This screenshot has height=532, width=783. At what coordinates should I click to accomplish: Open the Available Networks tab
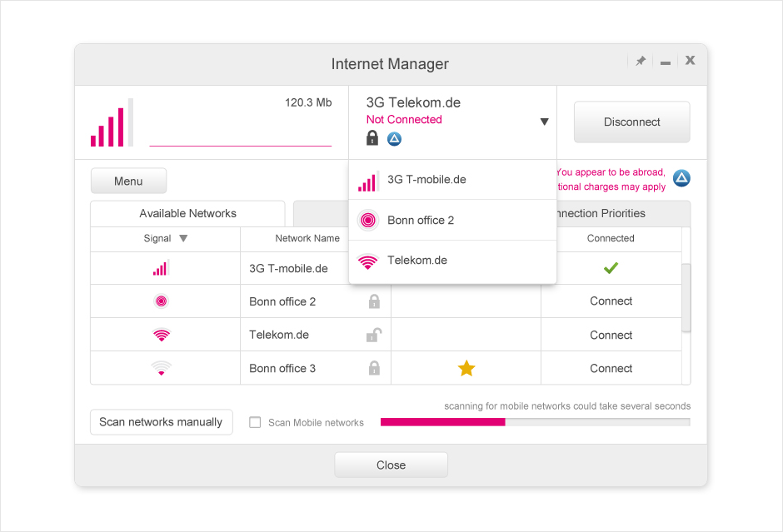(187, 214)
